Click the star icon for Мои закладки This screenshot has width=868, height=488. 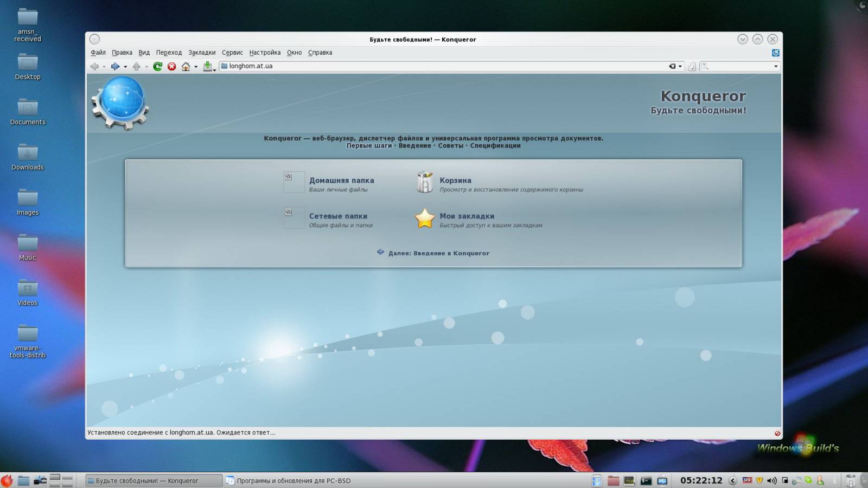click(x=425, y=218)
